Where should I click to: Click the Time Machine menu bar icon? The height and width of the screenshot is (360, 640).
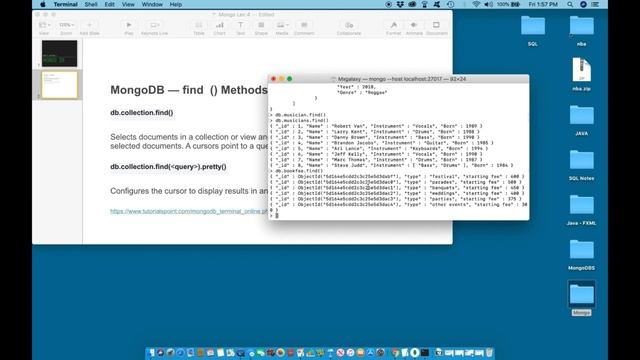point(451,4)
